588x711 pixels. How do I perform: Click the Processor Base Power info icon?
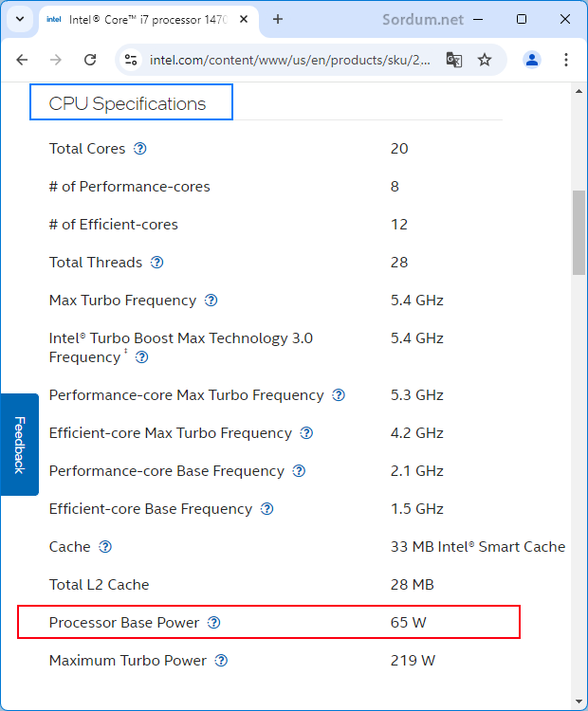click(x=213, y=623)
